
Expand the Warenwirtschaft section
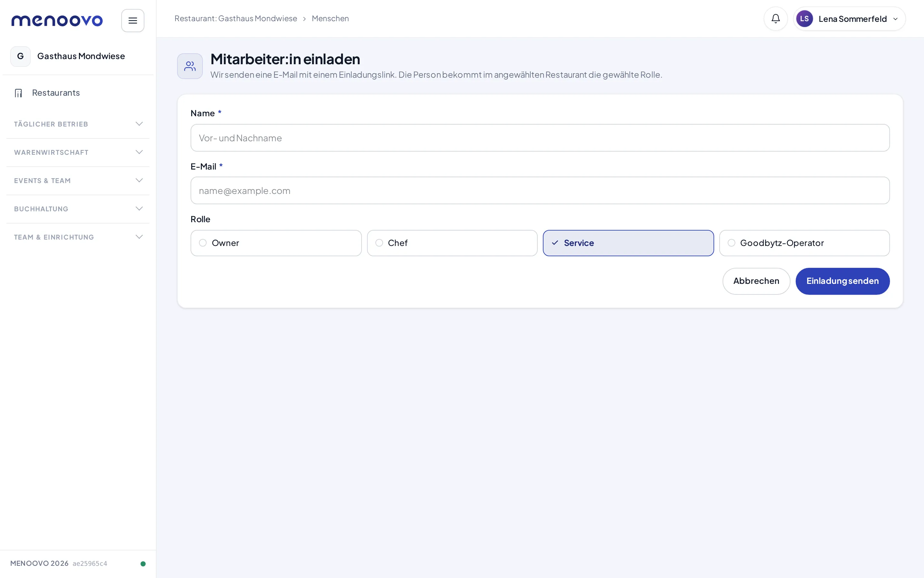78,152
